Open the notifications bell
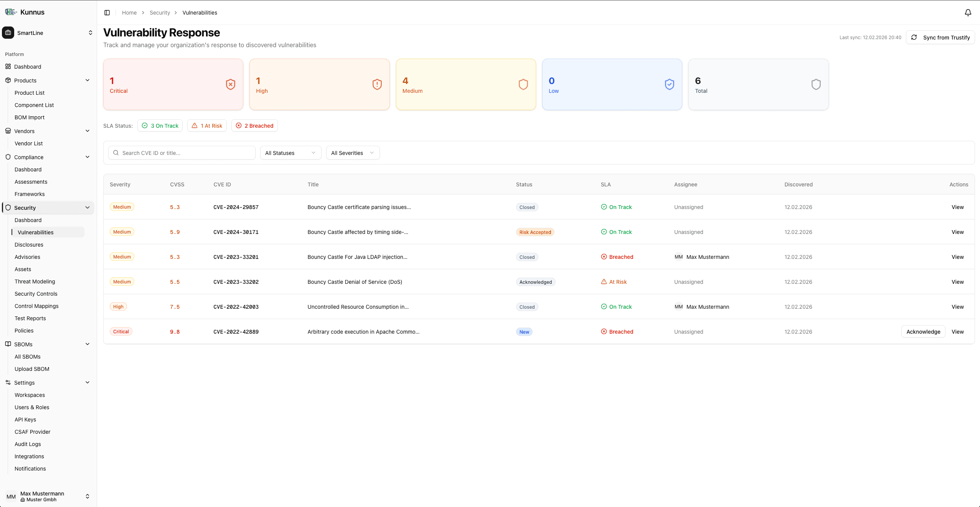Viewport: 980px width, 507px height. click(x=967, y=12)
